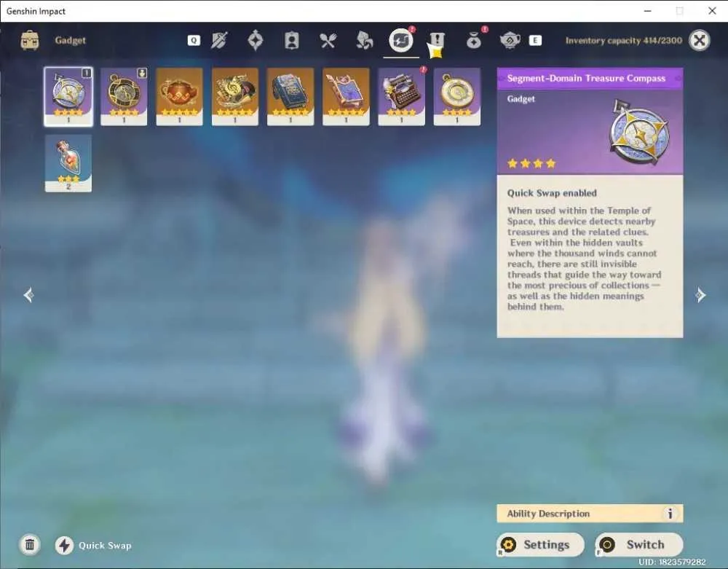Click the Q previous-tab key hint

click(x=194, y=40)
